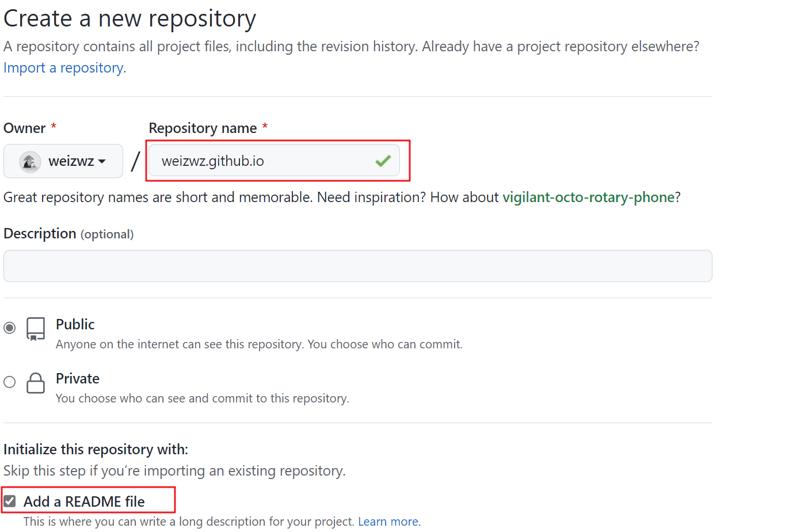Select the Public visibility radio button

point(10,328)
